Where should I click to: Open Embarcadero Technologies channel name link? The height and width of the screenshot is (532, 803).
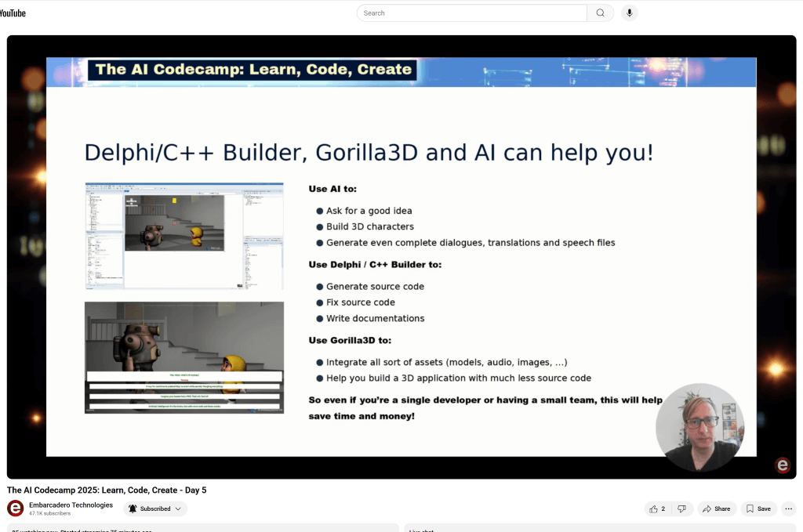click(71, 505)
